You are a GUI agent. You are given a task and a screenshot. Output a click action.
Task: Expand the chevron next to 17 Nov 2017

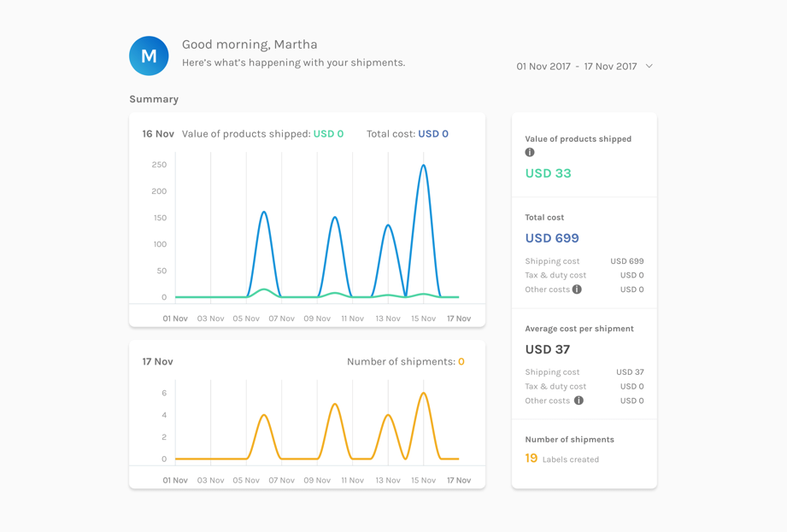pyautogui.click(x=649, y=66)
